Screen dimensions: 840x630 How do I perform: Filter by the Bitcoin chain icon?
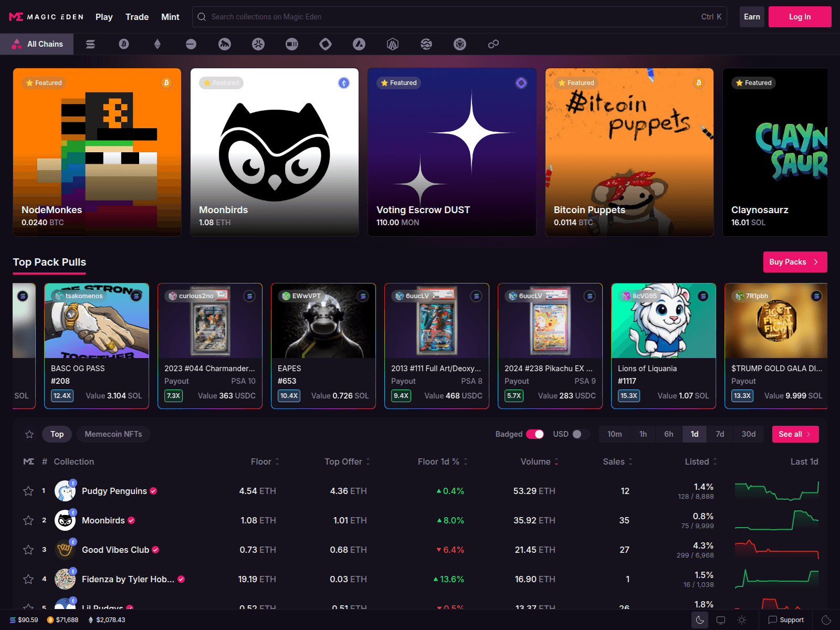[x=124, y=44]
